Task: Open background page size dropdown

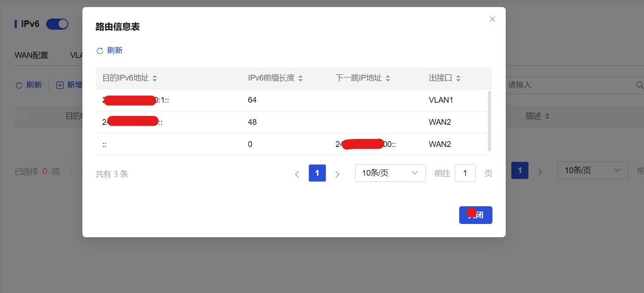Action: click(x=592, y=170)
